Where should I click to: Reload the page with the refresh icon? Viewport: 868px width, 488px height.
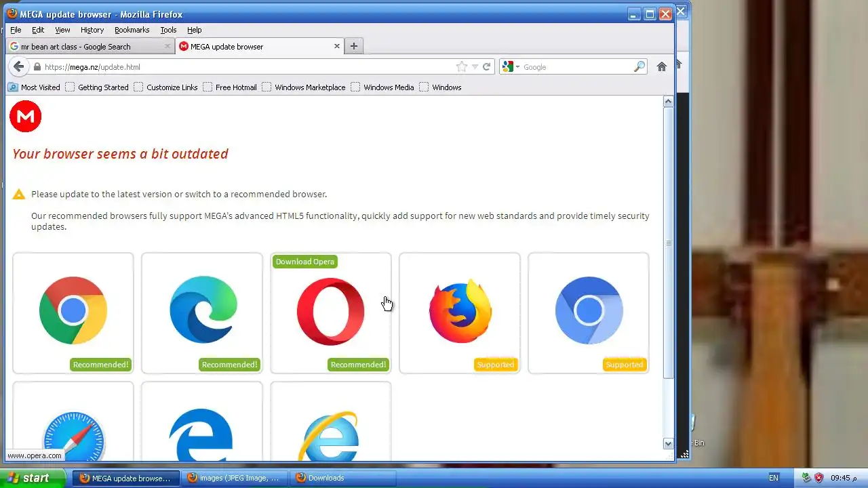(486, 66)
